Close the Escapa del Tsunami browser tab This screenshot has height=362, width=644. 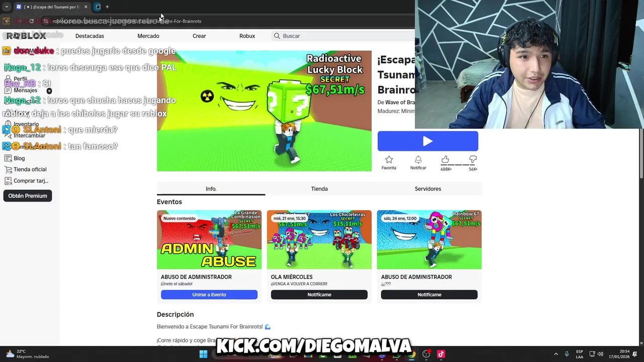tap(86, 7)
